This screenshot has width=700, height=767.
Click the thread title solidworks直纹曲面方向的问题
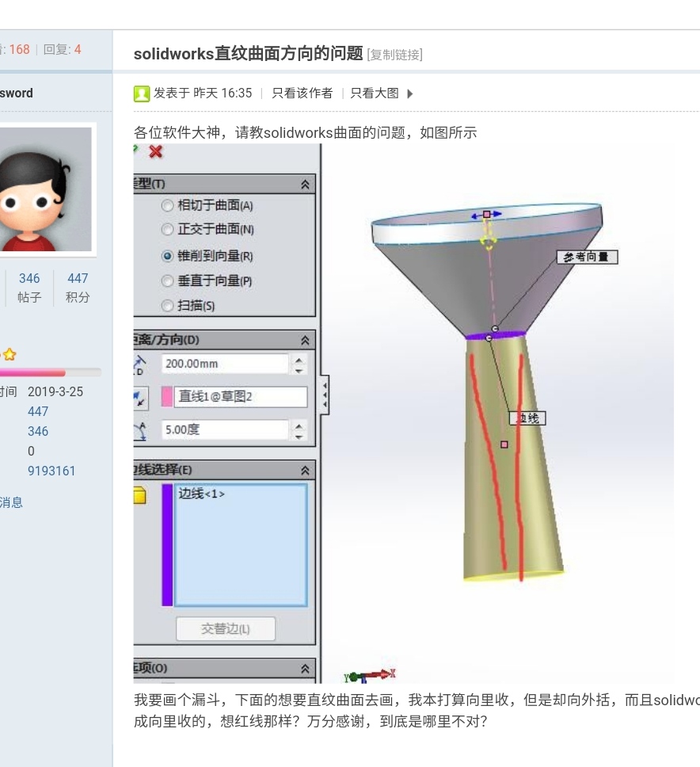(x=249, y=53)
